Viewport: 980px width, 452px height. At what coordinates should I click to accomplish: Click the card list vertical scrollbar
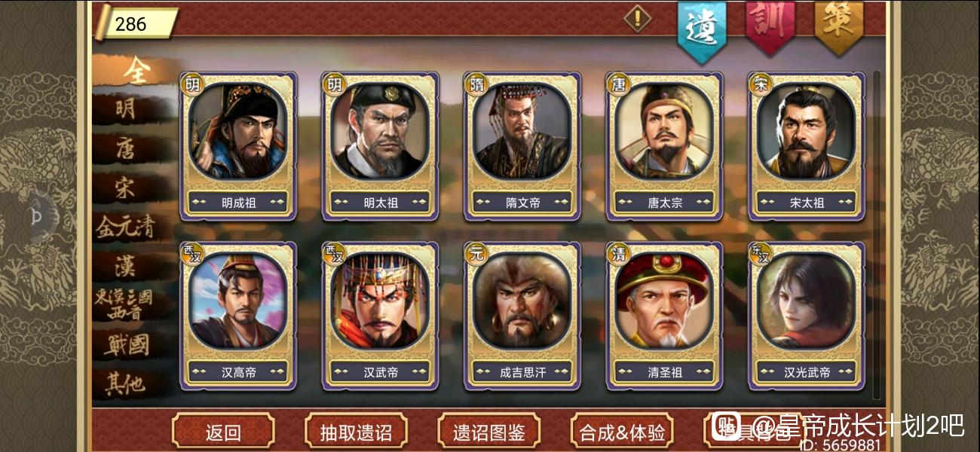coord(876,235)
